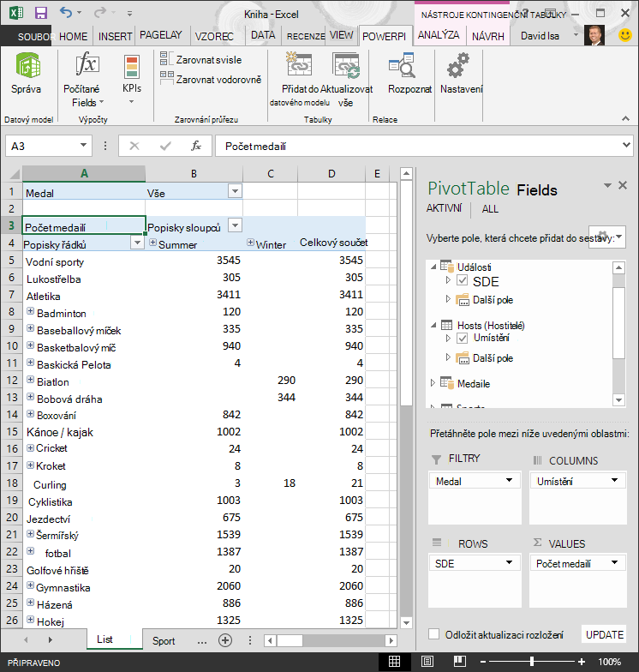Viewport: 639px width, 672px height.
Task: Cancel formula entry with the X icon
Action: pos(134,146)
